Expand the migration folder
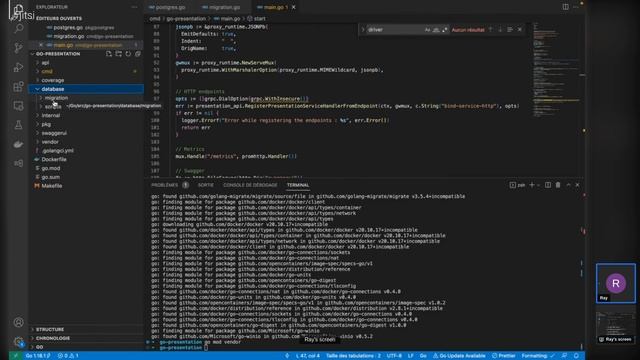The image size is (640, 360). coord(56,98)
